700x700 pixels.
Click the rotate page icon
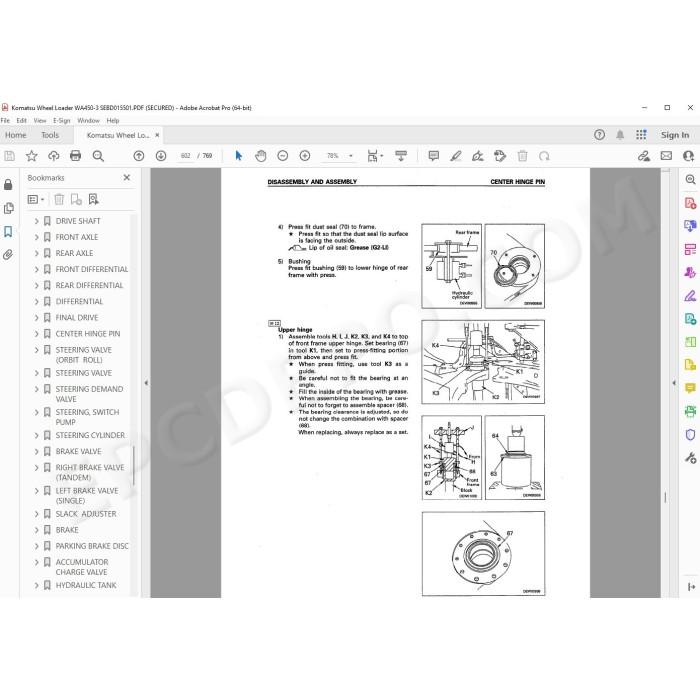click(x=544, y=156)
